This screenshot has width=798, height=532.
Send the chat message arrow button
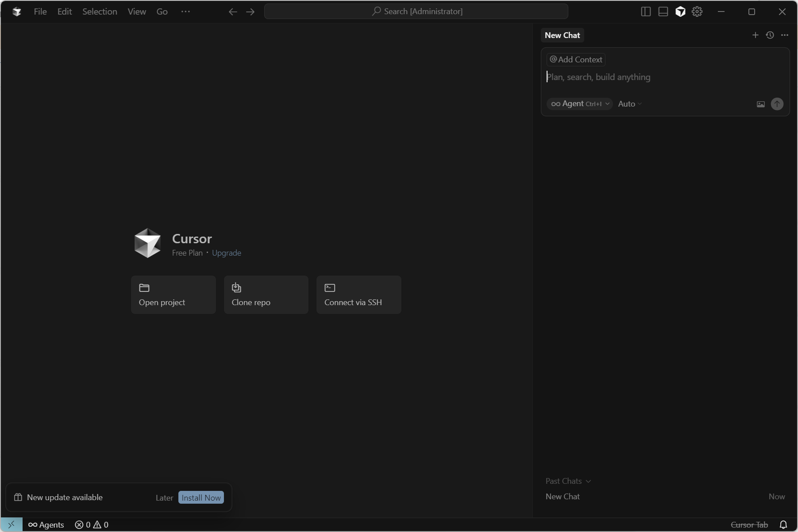777,104
